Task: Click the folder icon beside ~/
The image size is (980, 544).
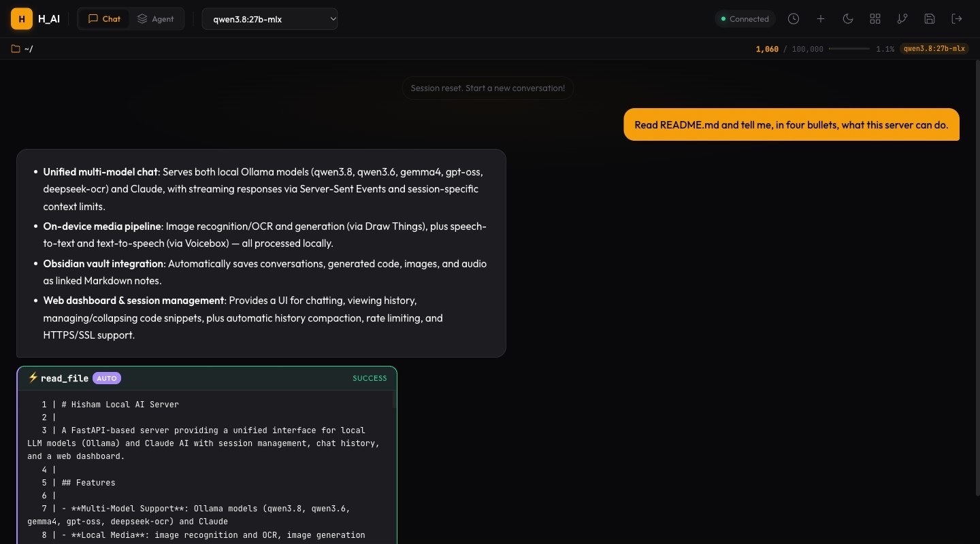Action: 16,49
